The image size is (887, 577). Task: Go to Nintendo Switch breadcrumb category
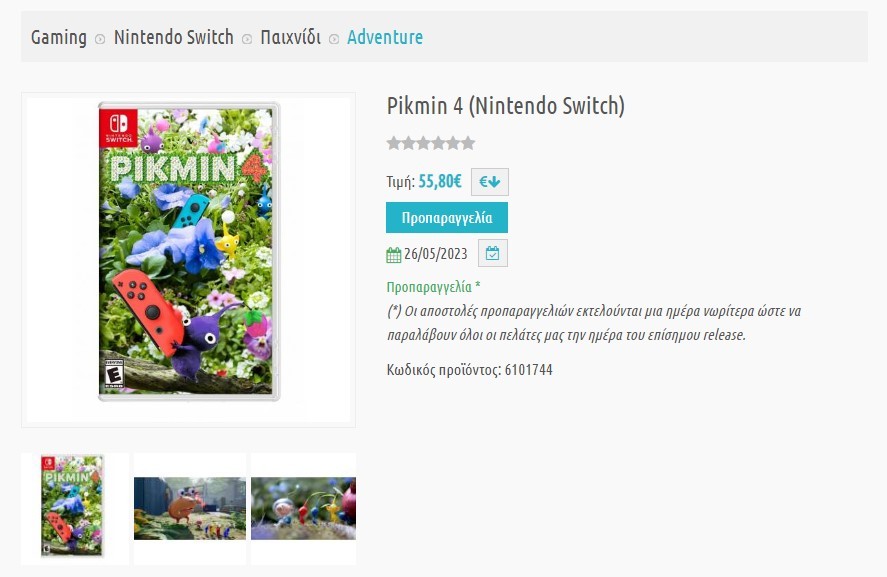click(x=173, y=37)
